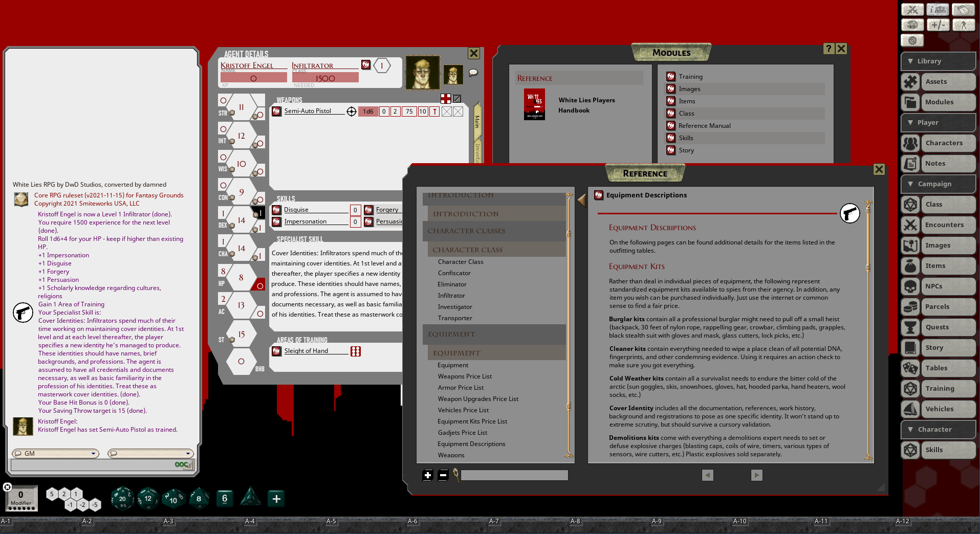Screen dimensions: 980x534
Task: Open Gadgets Price List reference page
Action: pyautogui.click(x=462, y=433)
